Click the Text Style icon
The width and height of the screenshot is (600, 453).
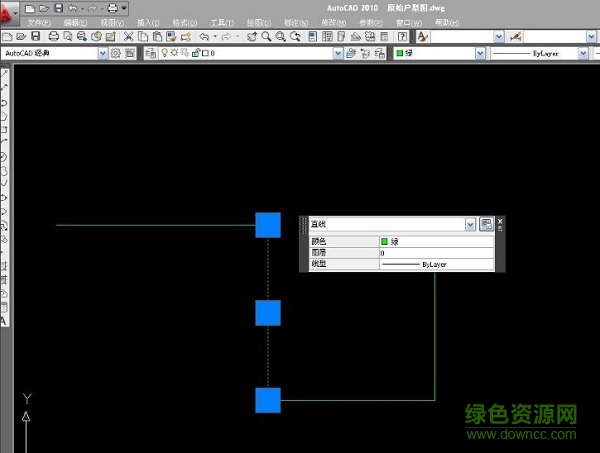(x=423, y=37)
